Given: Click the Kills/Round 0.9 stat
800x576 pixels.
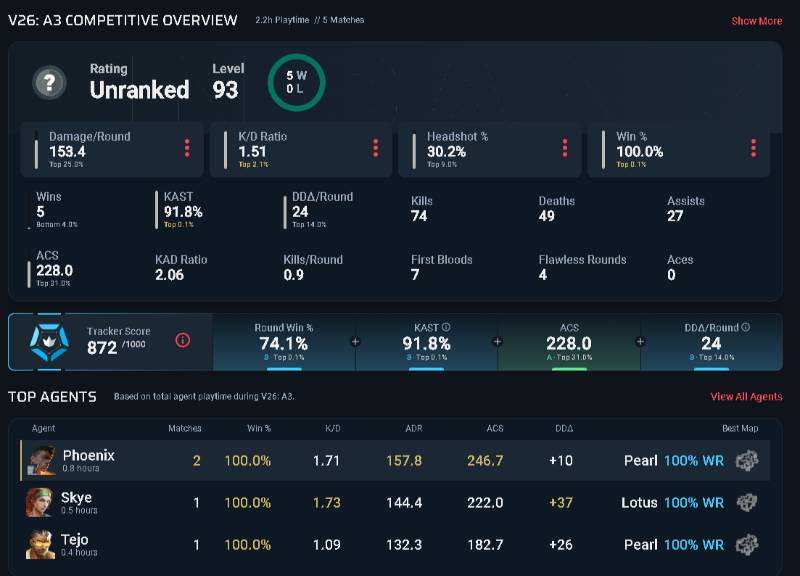Looking at the screenshot, I should [313, 267].
